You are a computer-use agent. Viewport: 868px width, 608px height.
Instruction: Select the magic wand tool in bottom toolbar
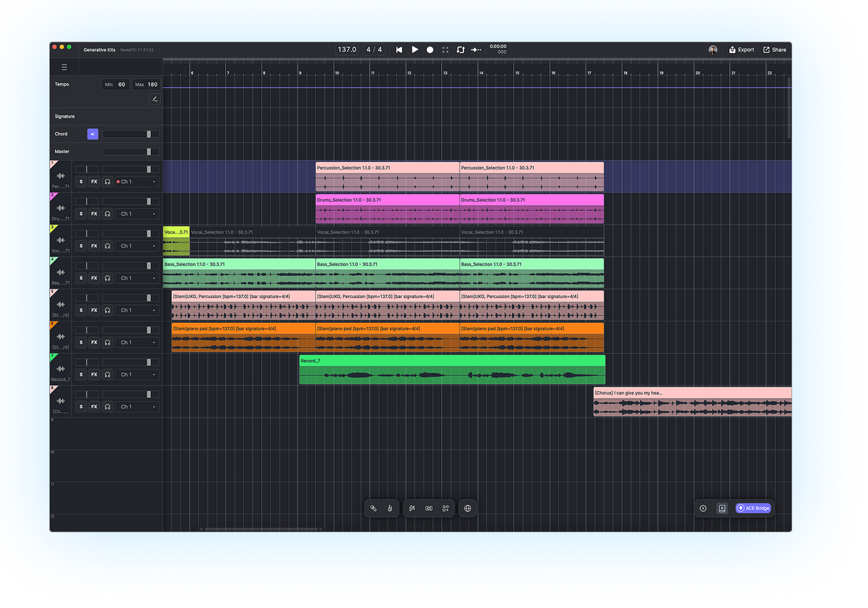(412, 508)
